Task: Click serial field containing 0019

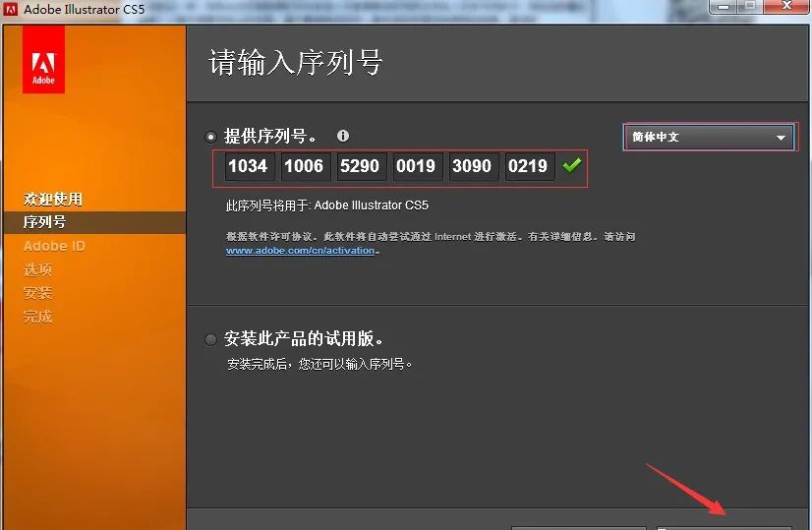Action: tap(417, 166)
